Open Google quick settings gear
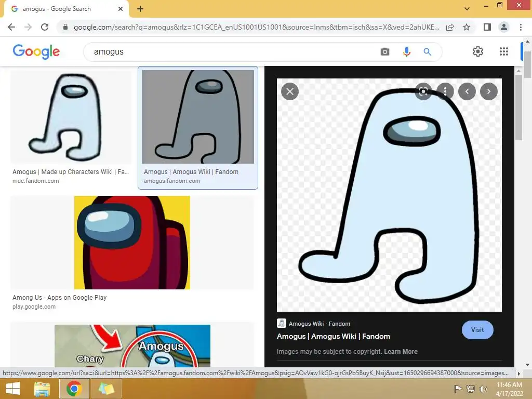This screenshot has height=399, width=532. (478, 51)
